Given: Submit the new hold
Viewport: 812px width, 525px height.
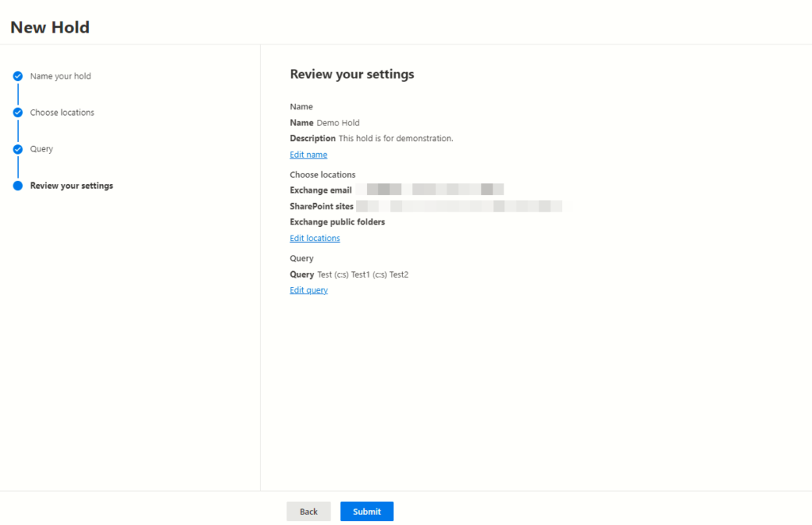Looking at the screenshot, I should click(366, 511).
